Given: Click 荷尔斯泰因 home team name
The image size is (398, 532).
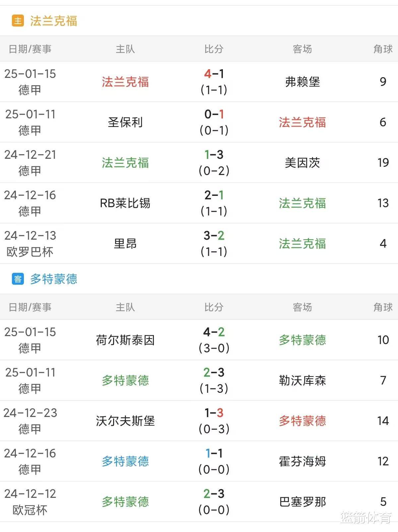Looking at the screenshot, I should tap(125, 340).
